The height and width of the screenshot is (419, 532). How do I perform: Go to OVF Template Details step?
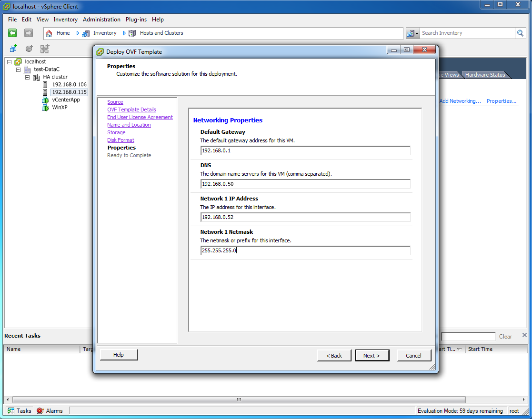pos(131,110)
